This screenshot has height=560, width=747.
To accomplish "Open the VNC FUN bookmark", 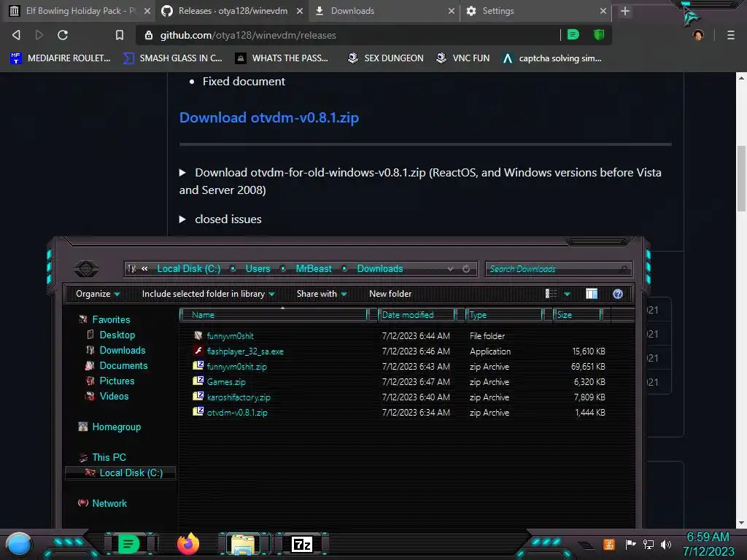I will (463, 58).
